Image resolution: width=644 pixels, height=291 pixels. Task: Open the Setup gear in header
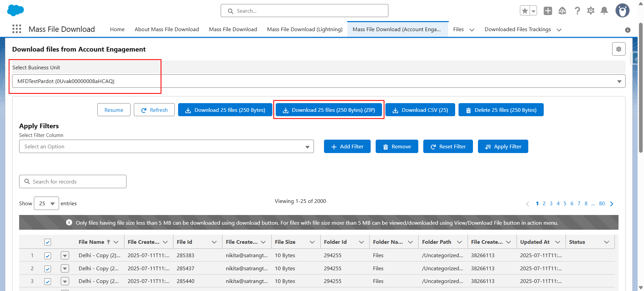click(591, 11)
